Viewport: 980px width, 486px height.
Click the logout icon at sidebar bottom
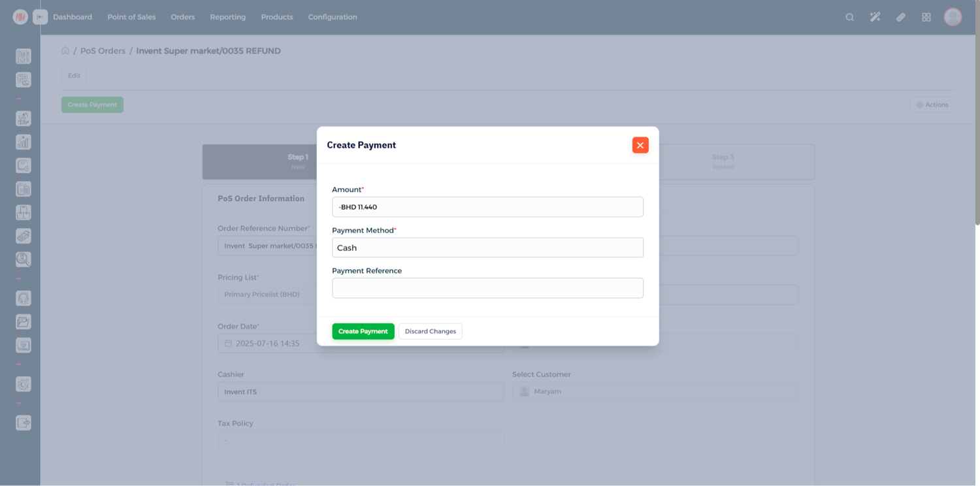pos(24,423)
